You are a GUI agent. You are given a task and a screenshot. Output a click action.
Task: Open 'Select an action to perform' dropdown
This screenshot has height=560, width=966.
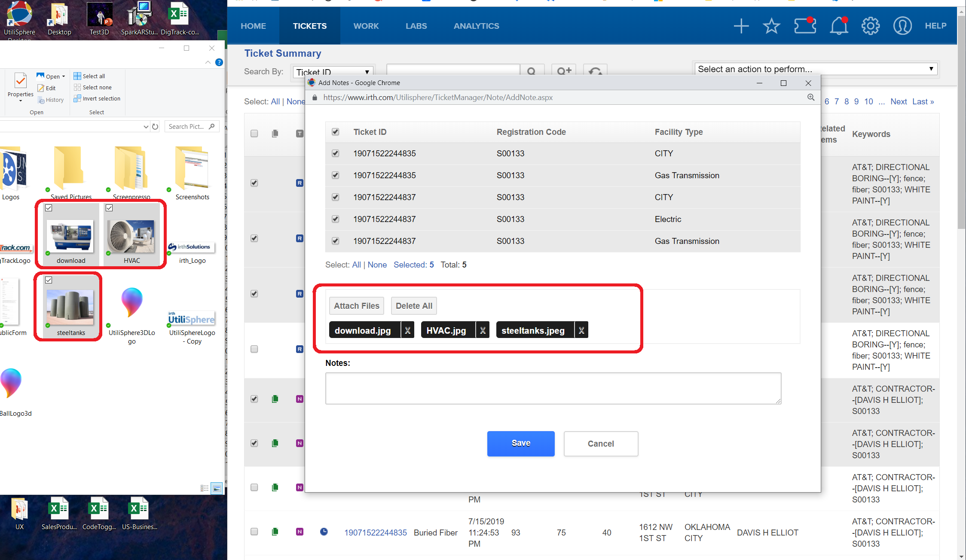tap(816, 69)
